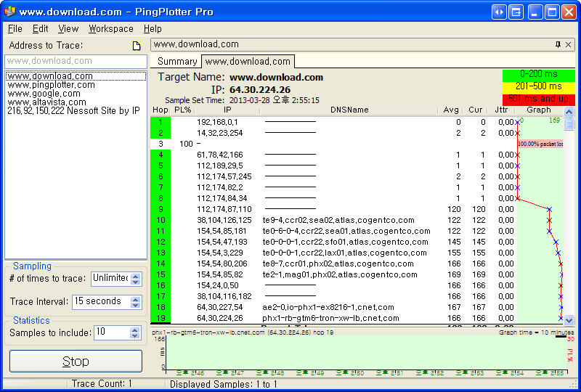The height and width of the screenshot is (392, 581).
Task: Select hop 3 row with 100 packet loss
Action: click(x=333, y=144)
